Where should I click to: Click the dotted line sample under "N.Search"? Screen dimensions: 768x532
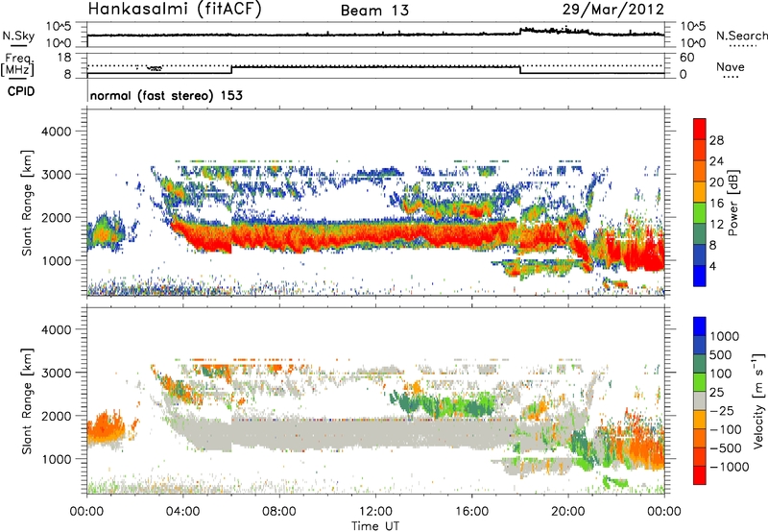point(743,45)
